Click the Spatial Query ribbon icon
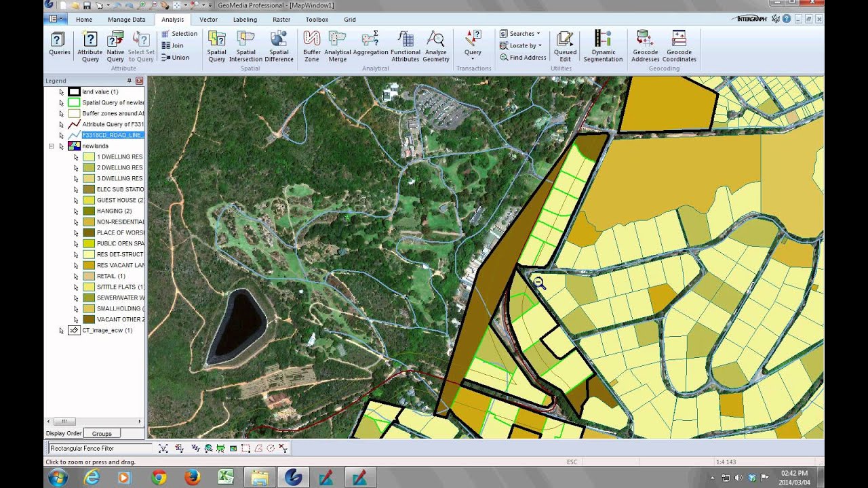The height and width of the screenshot is (488, 868). (216, 47)
